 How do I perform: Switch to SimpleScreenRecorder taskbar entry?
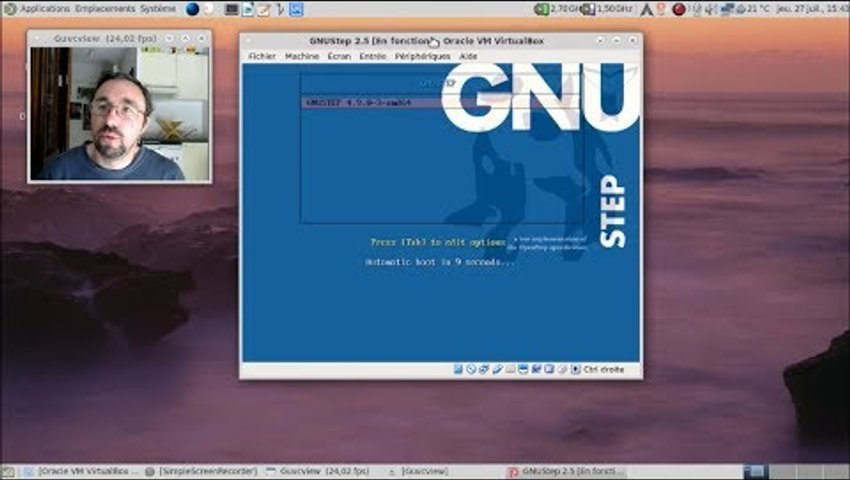(x=202, y=471)
